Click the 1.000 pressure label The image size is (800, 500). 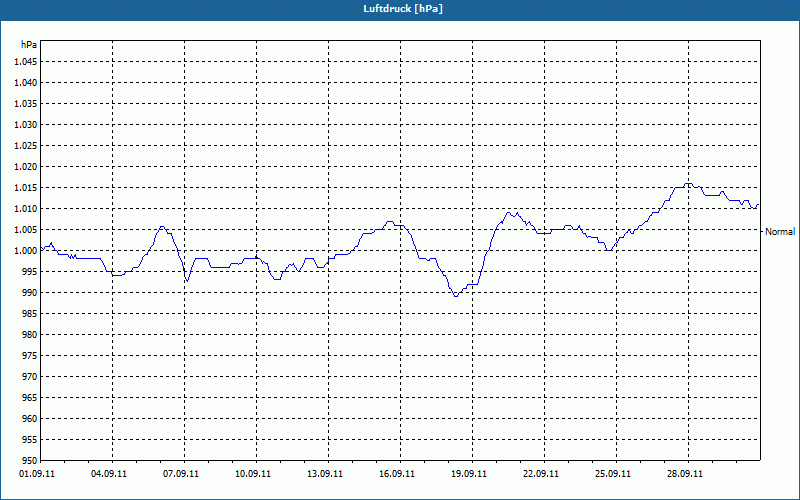click(x=26, y=251)
